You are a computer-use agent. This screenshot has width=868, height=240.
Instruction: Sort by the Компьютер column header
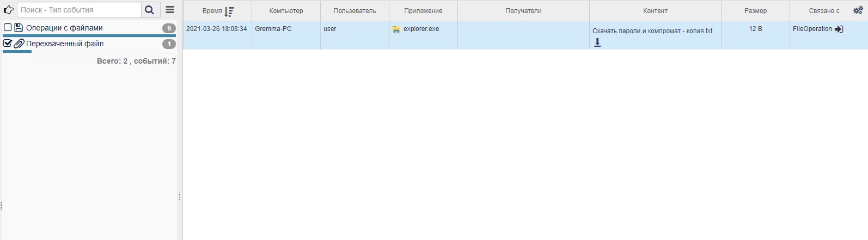286,11
